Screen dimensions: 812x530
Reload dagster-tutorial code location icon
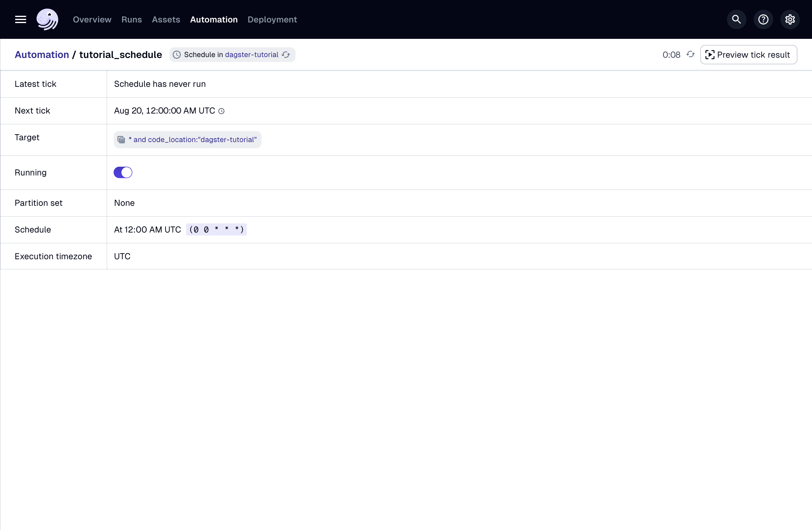(286, 55)
